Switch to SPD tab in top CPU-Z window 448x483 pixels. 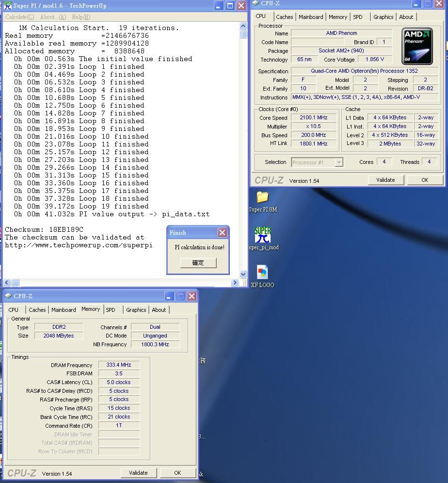coord(357,17)
